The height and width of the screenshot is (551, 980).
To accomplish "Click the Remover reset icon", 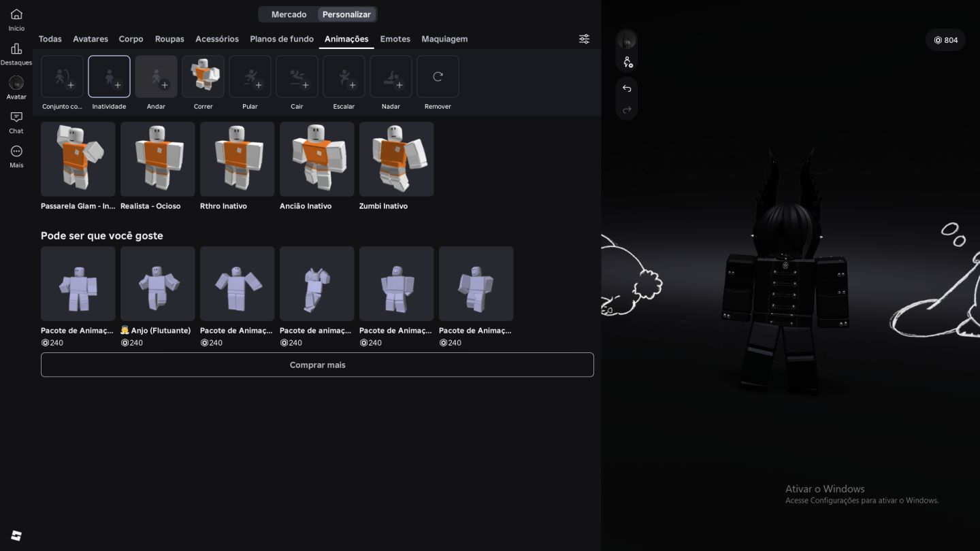I will point(438,76).
